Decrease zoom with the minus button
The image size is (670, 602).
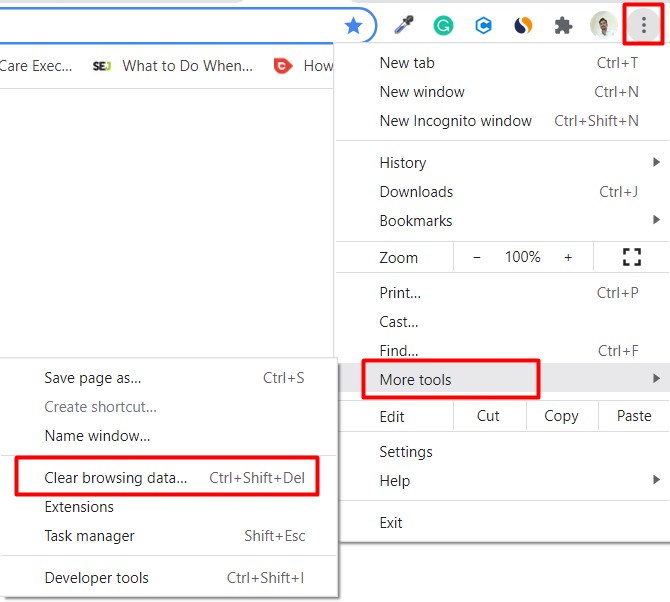coord(477,257)
